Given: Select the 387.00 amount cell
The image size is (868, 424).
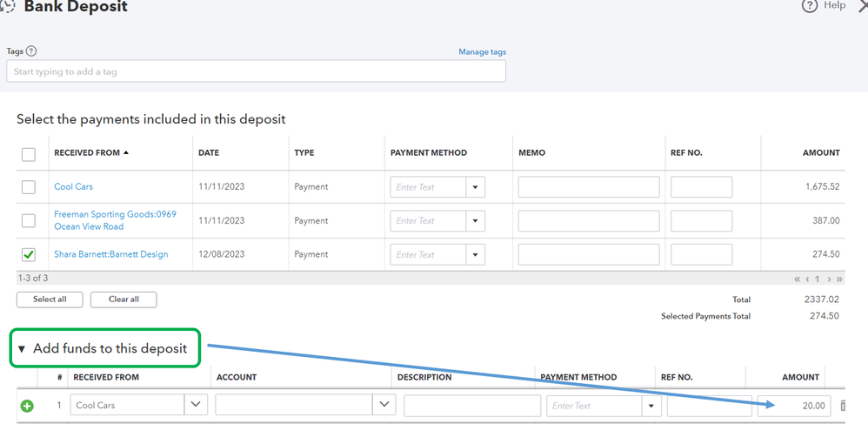Looking at the screenshot, I should pos(827,220).
